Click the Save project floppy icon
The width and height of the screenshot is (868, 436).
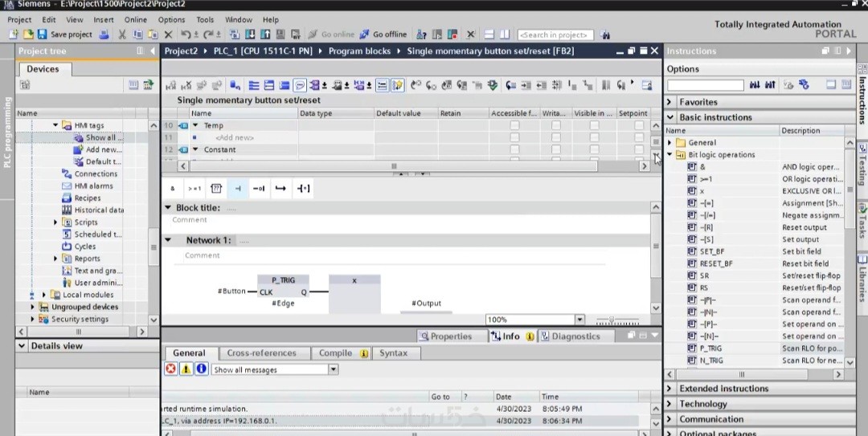click(42, 35)
